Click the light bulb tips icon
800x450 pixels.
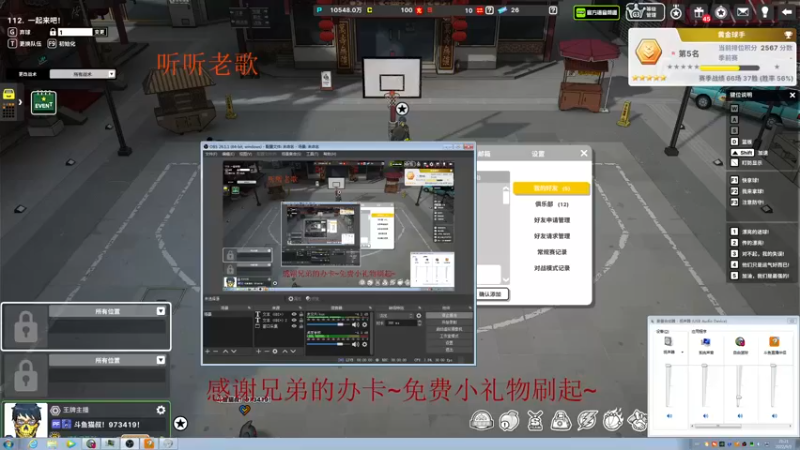point(765,12)
